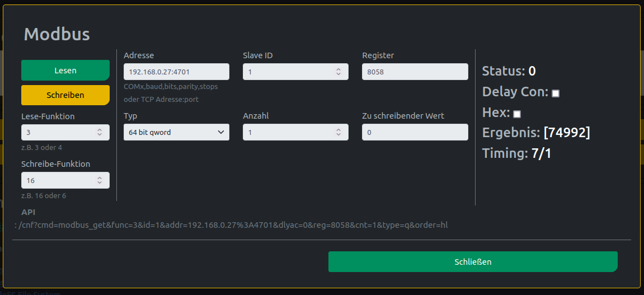Click the Zu schreibender Wert field

[x=415, y=132]
